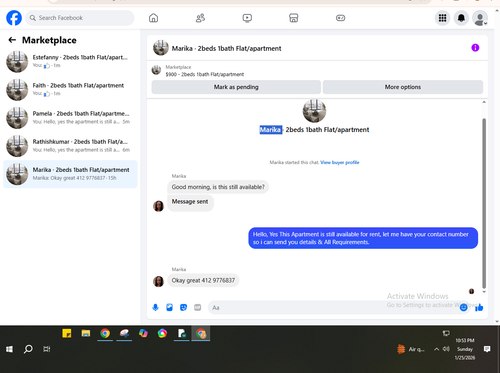Image resolution: width=500 pixels, height=373 pixels.
Task: Open the $900 listing thumbnail under Marketplace
Action: (x=156, y=70)
